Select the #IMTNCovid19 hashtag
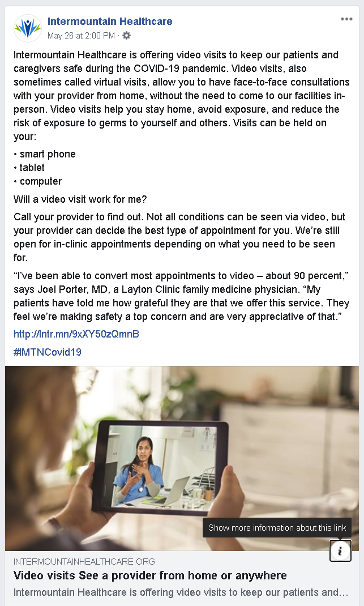 point(48,352)
